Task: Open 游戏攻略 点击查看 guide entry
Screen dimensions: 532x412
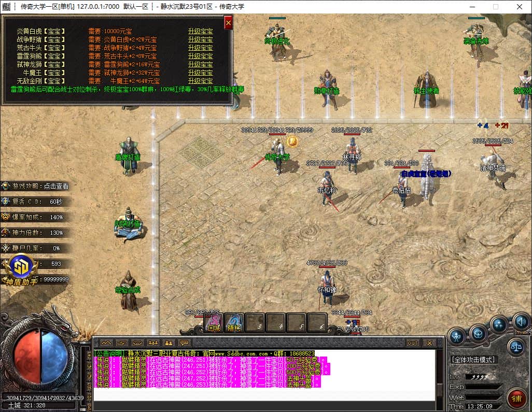Action: click(36, 186)
